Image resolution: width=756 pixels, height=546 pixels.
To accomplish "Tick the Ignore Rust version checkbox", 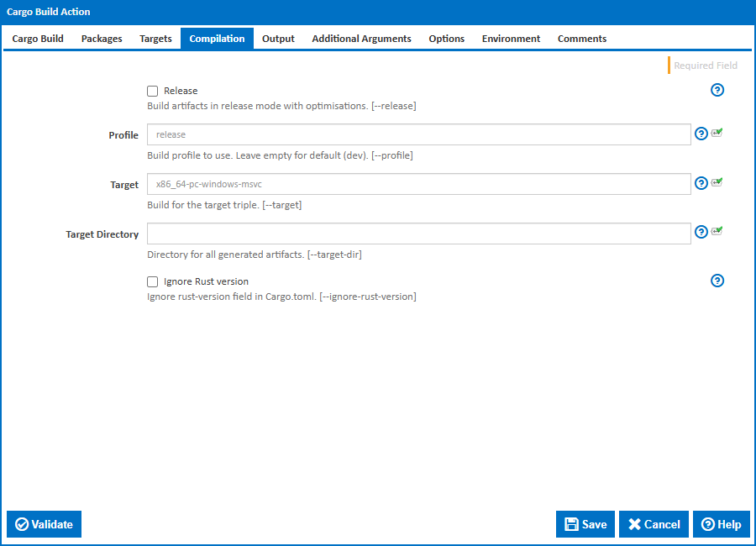I will tap(153, 282).
